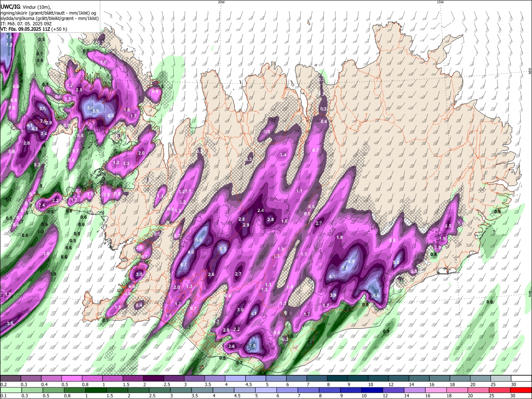Click the 3.0 precipitation value on the map

(x=240, y=310)
